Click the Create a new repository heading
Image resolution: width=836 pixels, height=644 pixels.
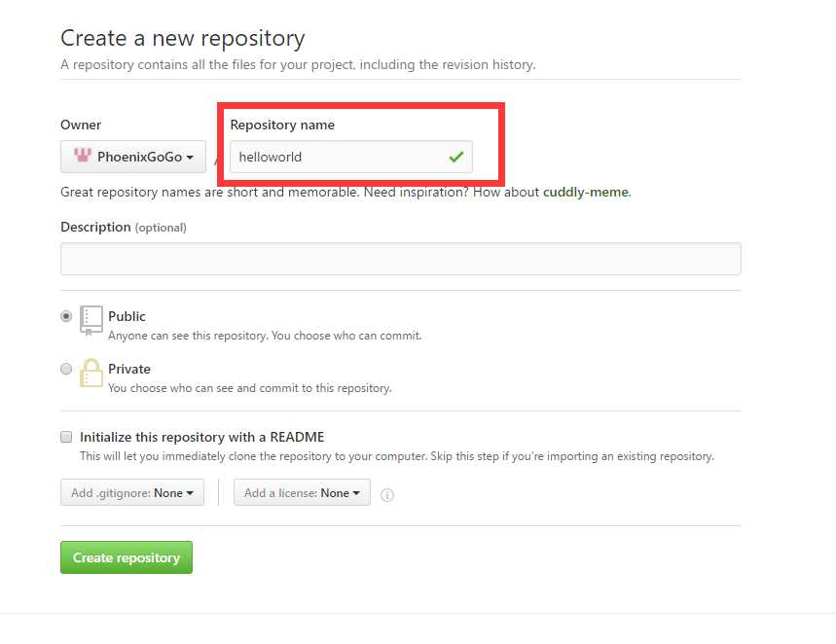pyautogui.click(x=183, y=38)
